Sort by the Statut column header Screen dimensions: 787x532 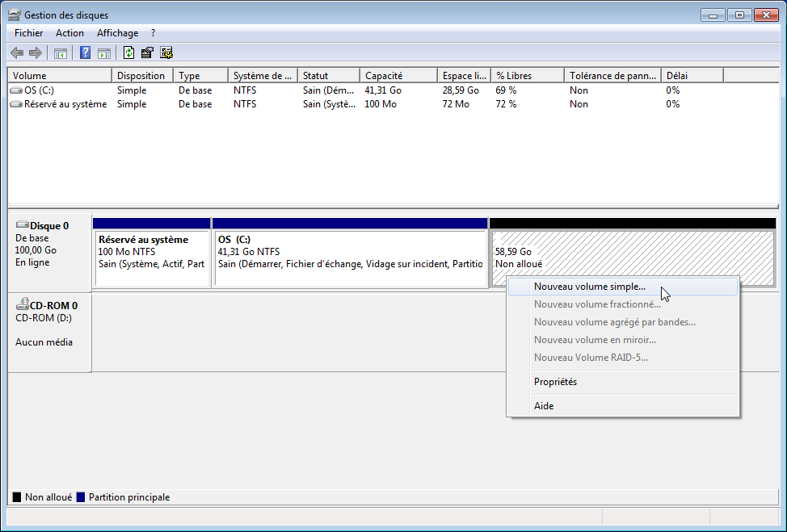[x=329, y=76]
